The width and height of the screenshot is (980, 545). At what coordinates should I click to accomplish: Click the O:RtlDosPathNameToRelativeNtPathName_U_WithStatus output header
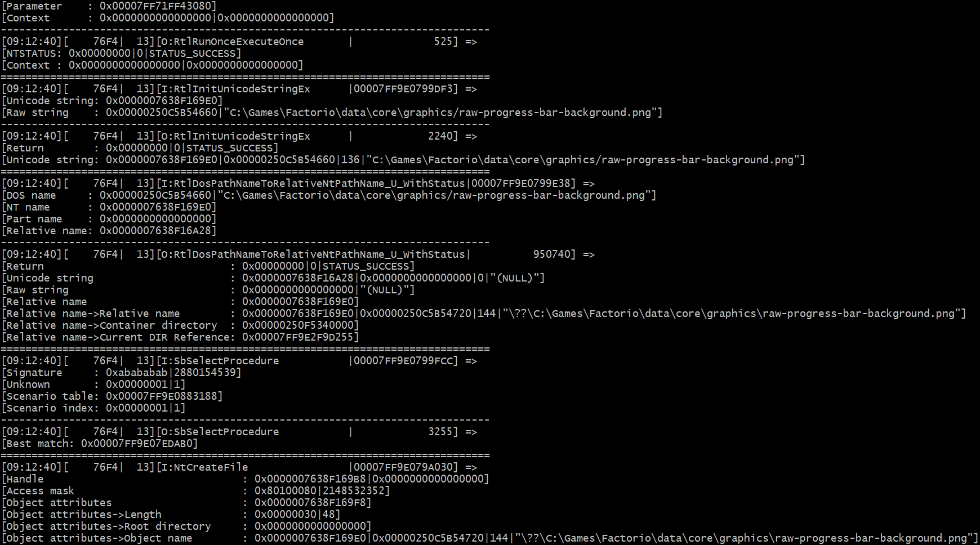(299, 254)
